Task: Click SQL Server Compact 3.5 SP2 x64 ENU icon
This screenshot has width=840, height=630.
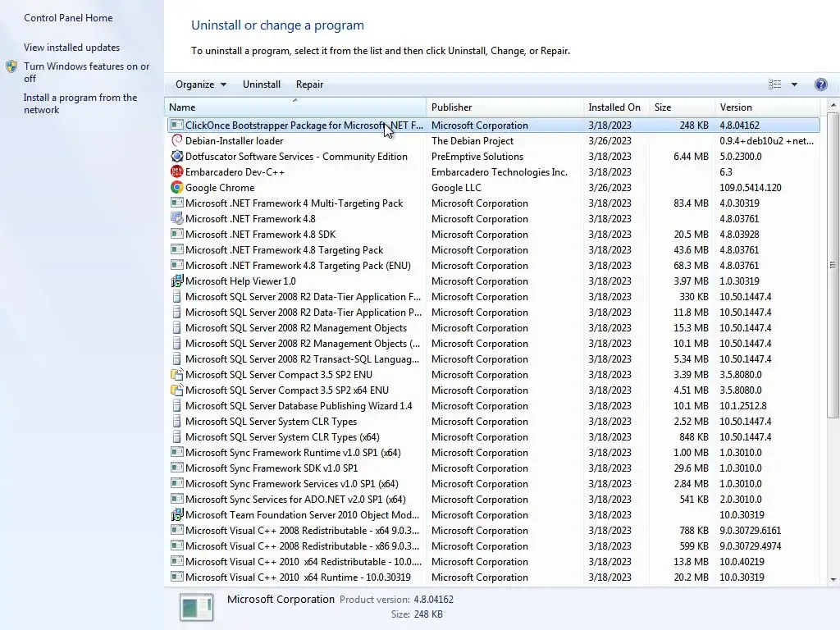Action: (177, 390)
